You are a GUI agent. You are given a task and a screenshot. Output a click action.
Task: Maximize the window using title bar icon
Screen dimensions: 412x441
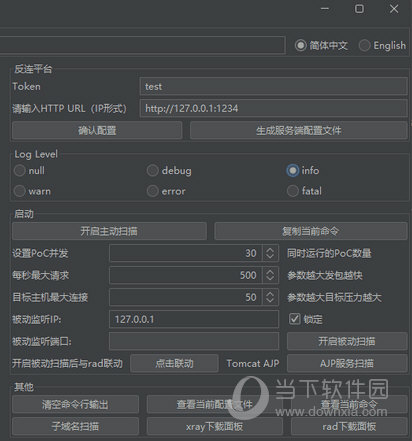click(359, 9)
